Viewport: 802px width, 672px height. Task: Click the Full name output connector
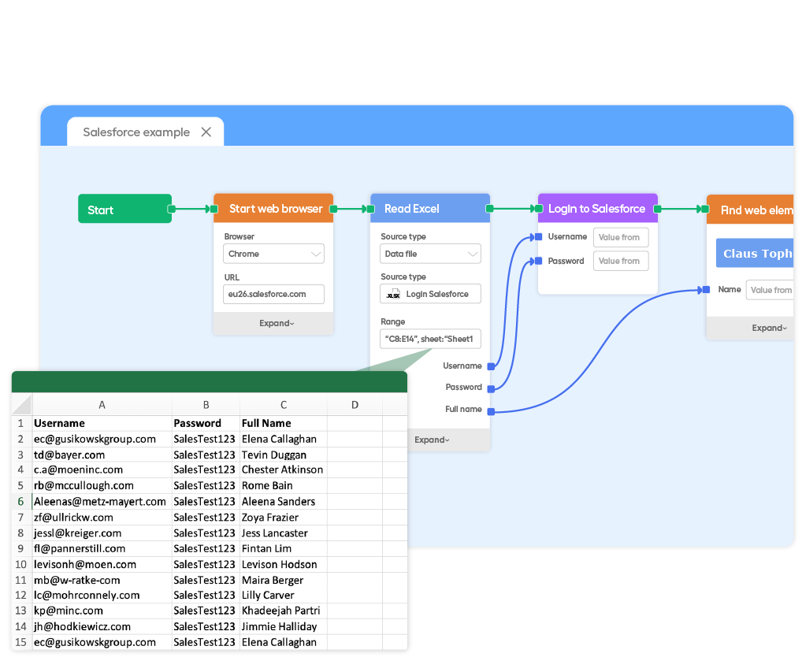click(x=491, y=411)
